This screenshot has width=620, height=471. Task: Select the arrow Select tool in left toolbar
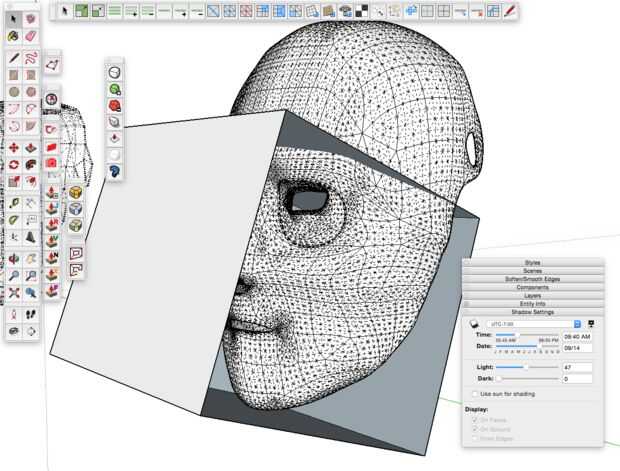click(x=14, y=19)
